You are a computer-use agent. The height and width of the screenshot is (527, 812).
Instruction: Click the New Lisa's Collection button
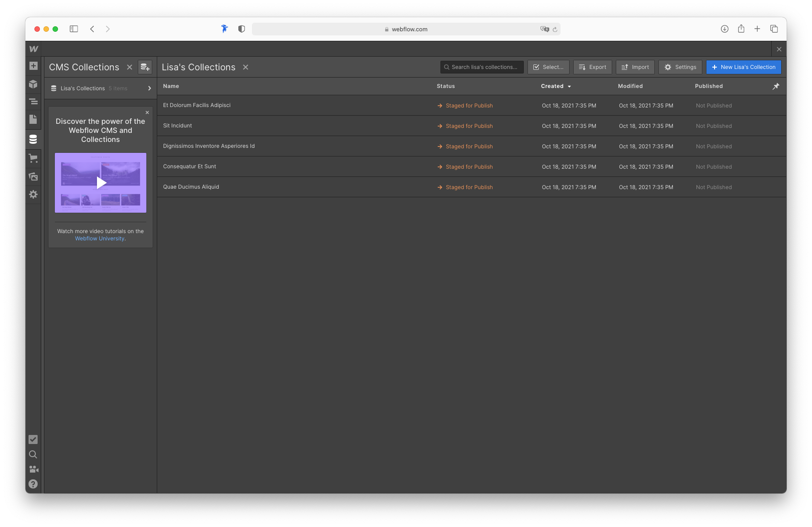(x=744, y=67)
